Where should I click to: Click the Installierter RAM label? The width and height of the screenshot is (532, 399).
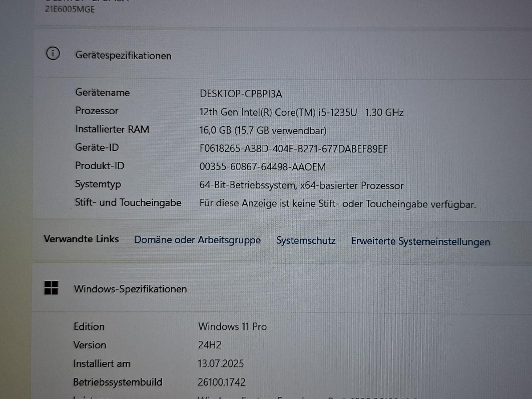[112, 129]
